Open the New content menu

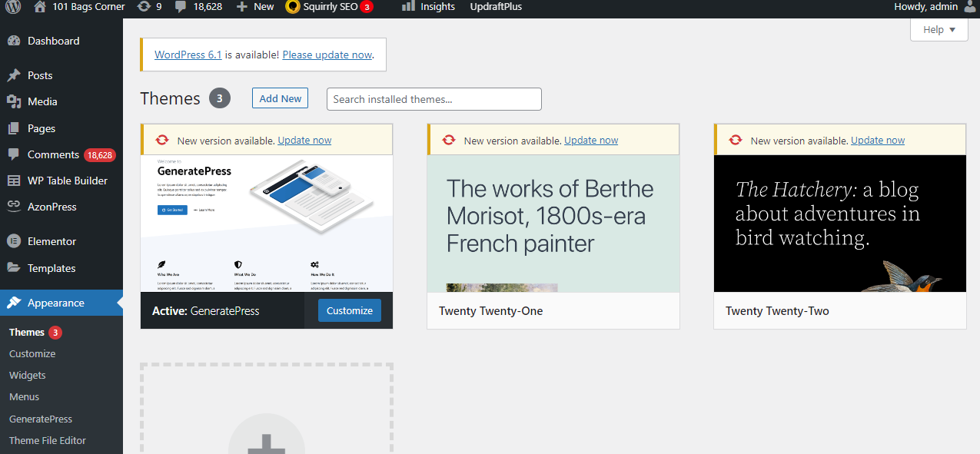point(255,7)
